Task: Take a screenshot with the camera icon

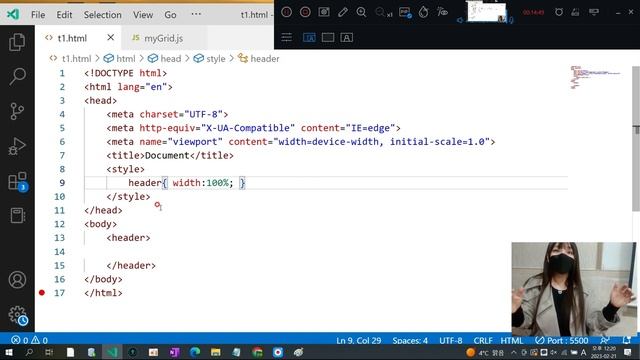Action: pyautogui.click(x=324, y=12)
